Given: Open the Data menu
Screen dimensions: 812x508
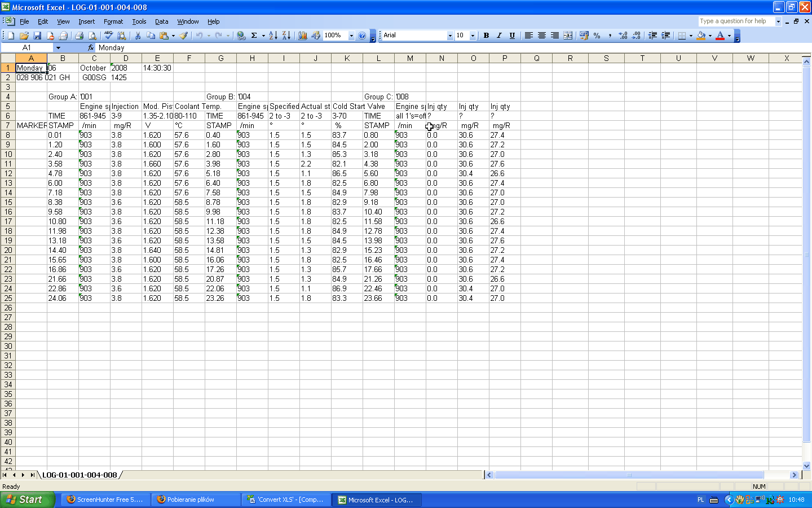Looking at the screenshot, I should (161, 21).
